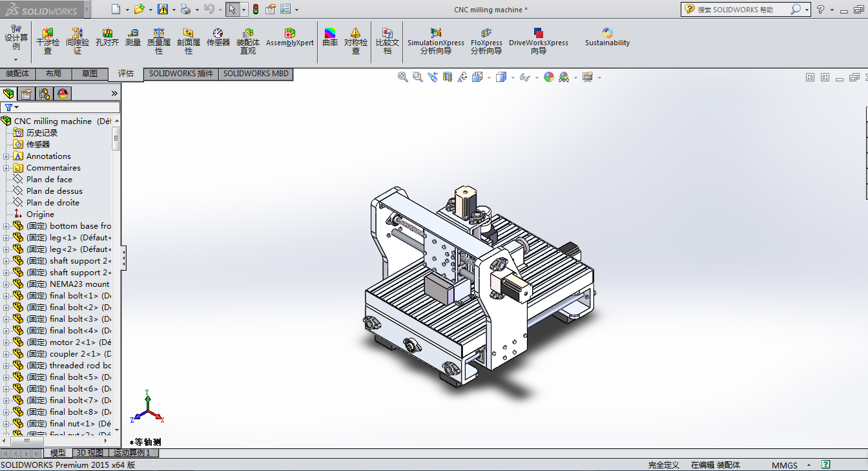
Task: Launch AssemblyXpert analysis
Action: (290, 38)
